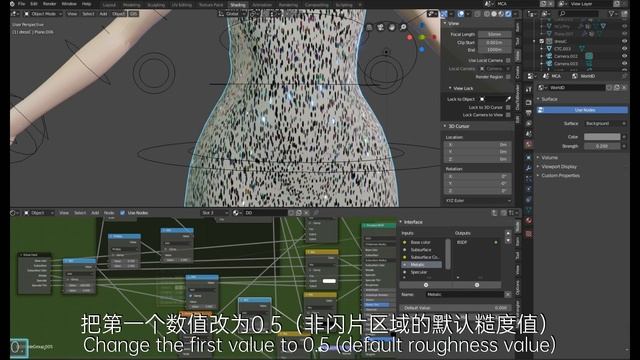Open the Object Mode dropdown
The image size is (640, 360).
pos(43,14)
